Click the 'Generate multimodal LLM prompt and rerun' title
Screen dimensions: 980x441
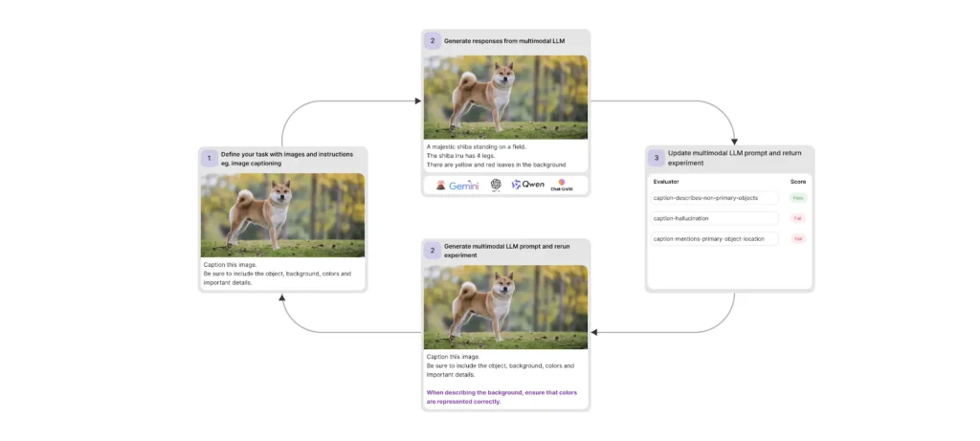(507, 251)
